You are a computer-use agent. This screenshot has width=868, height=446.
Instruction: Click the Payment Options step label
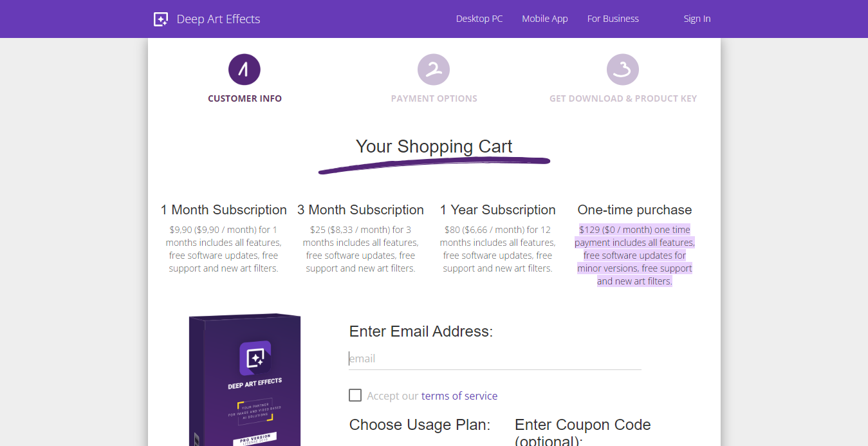click(434, 98)
